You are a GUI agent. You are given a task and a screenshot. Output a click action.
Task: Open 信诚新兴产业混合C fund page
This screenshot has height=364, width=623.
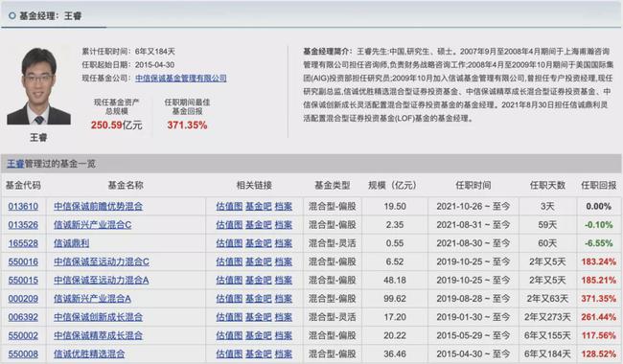[93, 225]
